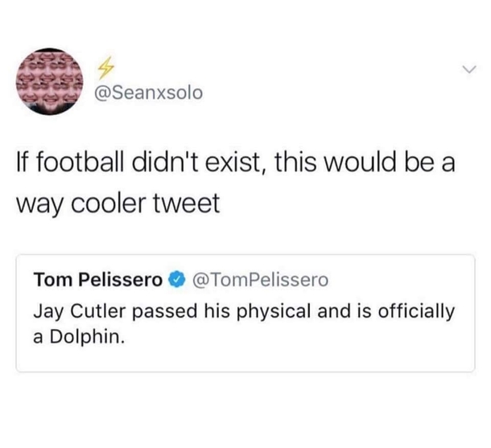Open the Seanxsolo profile avatar
The height and width of the screenshot is (448, 491).
coord(49,81)
